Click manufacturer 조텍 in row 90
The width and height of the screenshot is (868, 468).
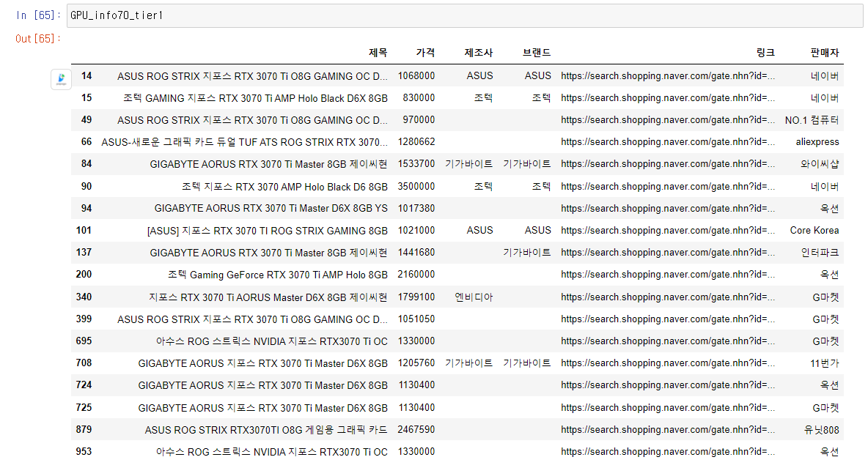pos(483,187)
